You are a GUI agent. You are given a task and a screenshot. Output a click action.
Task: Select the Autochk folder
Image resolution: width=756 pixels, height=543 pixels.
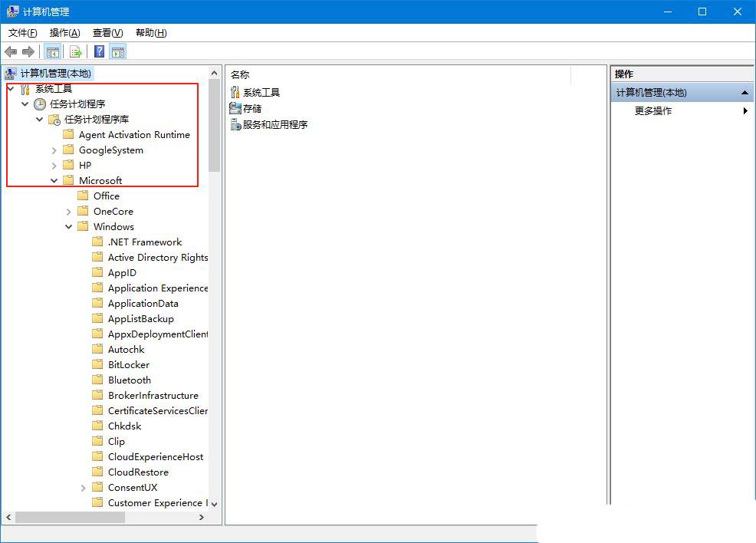127,350
